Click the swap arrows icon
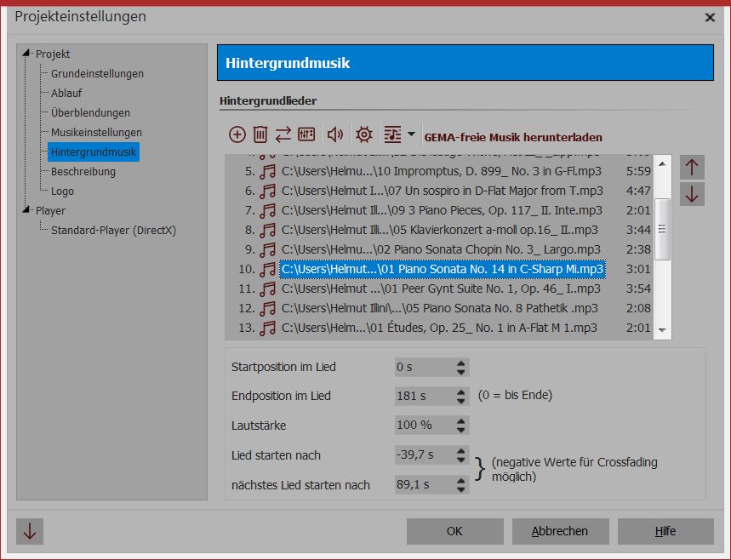This screenshot has width=731, height=560. coord(283,134)
